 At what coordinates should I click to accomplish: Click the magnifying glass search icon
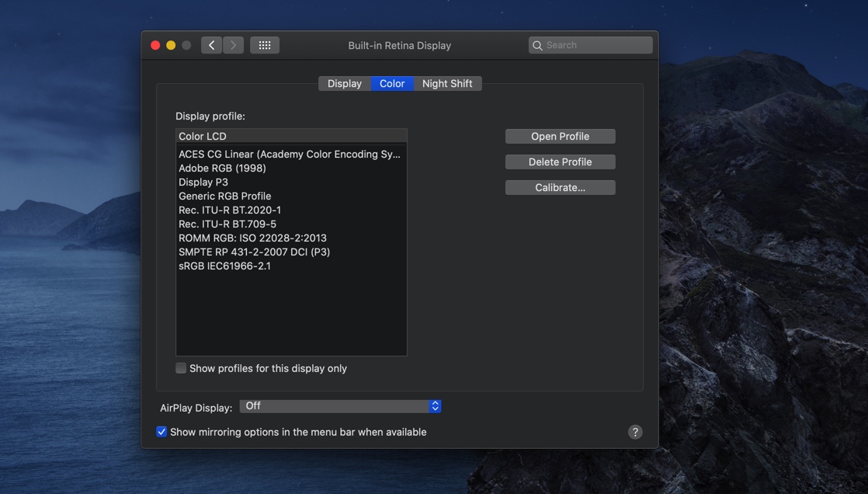tap(537, 45)
